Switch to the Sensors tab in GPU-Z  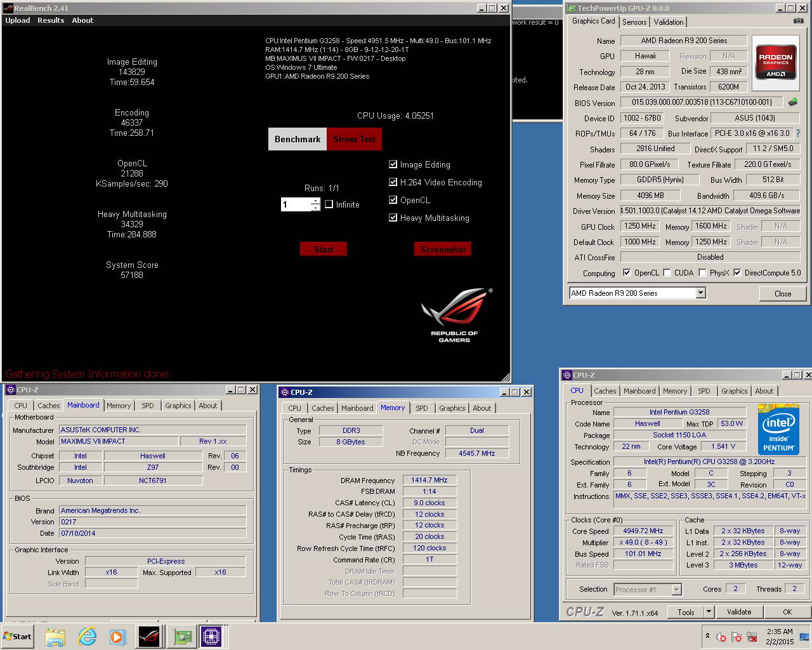[x=634, y=22]
